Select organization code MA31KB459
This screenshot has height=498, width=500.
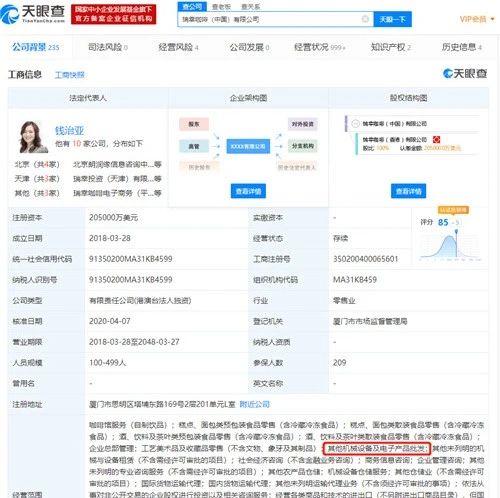(355, 279)
